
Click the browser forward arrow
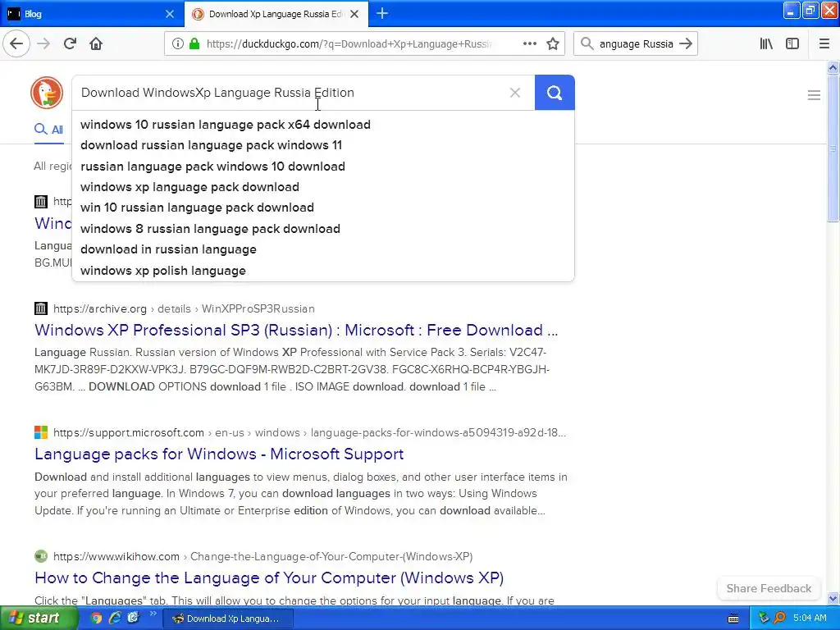(x=43, y=43)
